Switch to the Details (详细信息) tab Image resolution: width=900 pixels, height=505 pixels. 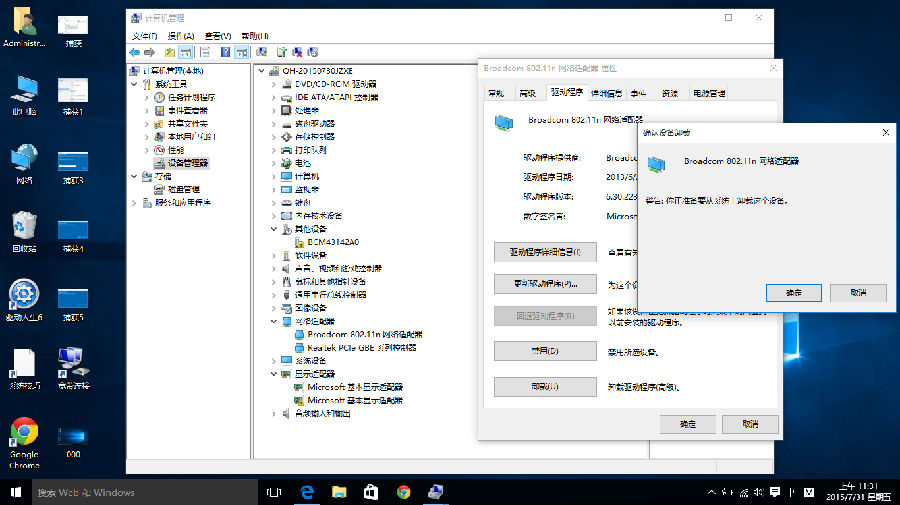coord(606,93)
